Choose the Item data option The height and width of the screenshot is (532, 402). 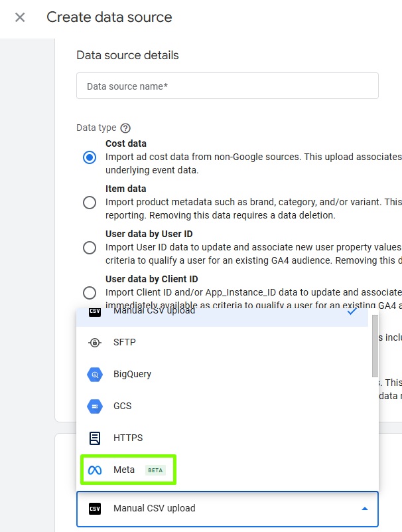tap(90, 203)
